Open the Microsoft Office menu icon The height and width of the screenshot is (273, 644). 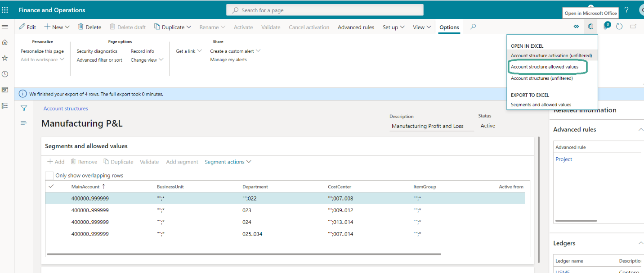tap(590, 27)
